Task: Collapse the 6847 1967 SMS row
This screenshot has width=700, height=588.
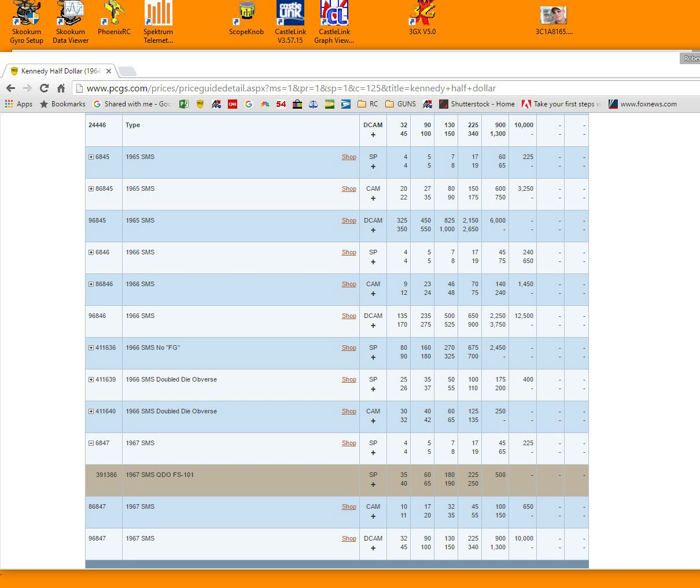Action: pos(91,443)
